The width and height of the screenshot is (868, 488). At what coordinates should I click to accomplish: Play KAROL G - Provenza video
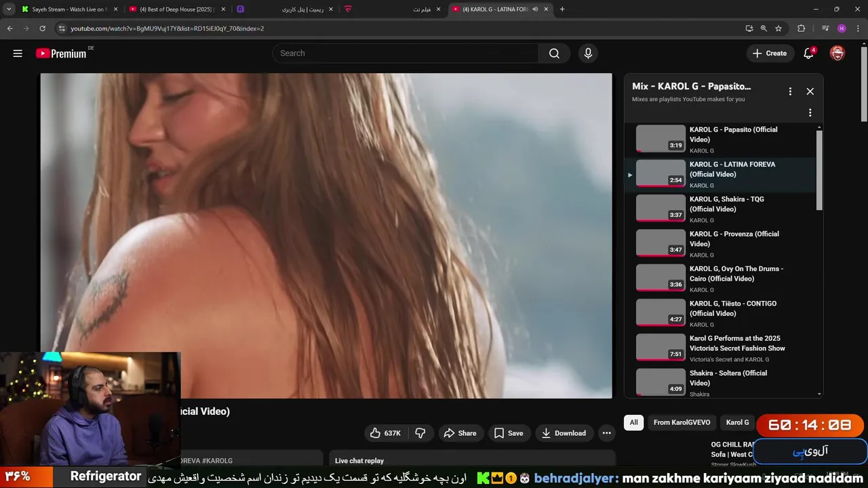pyautogui.click(x=720, y=244)
